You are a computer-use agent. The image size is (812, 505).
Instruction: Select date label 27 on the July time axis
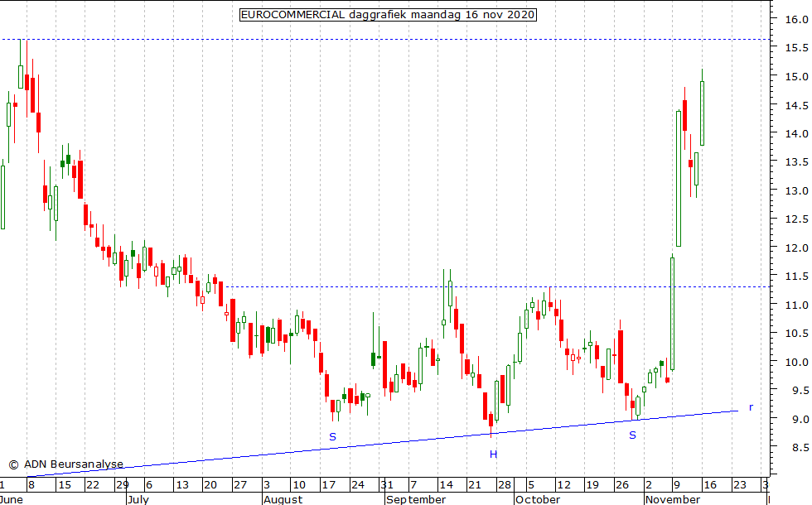239,485
